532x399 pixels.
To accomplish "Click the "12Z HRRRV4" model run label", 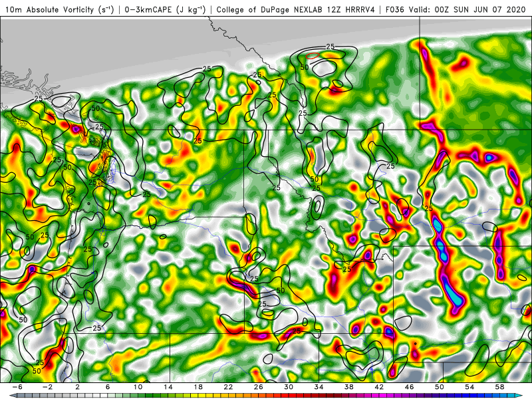I will pyautogui.click(x=352, y=9).
